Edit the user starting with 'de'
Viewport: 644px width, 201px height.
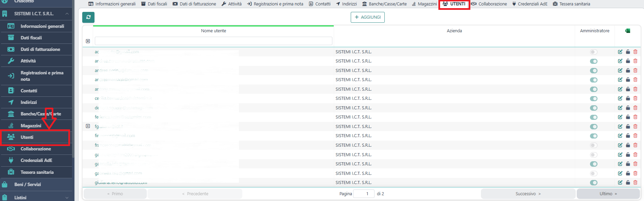(620, 108)
